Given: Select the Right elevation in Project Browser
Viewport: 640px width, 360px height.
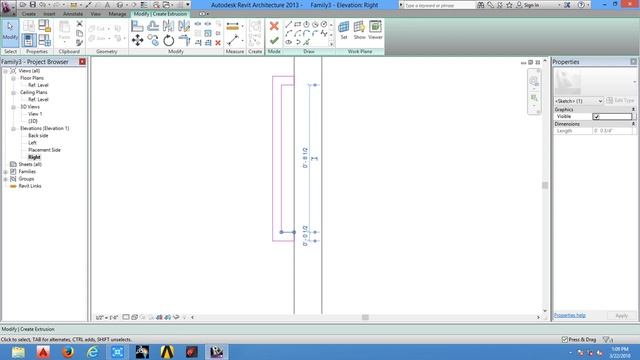Looking at the screenshot, I should [34, 157].
